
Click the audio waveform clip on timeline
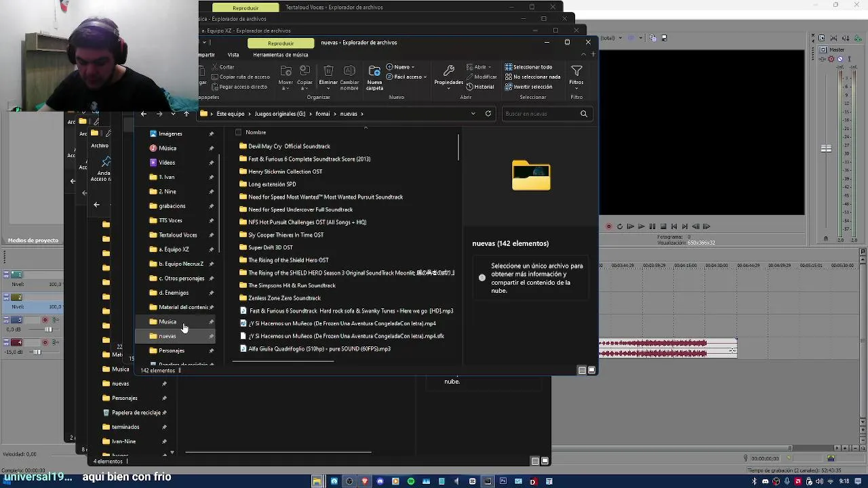[x=667, y=348]
